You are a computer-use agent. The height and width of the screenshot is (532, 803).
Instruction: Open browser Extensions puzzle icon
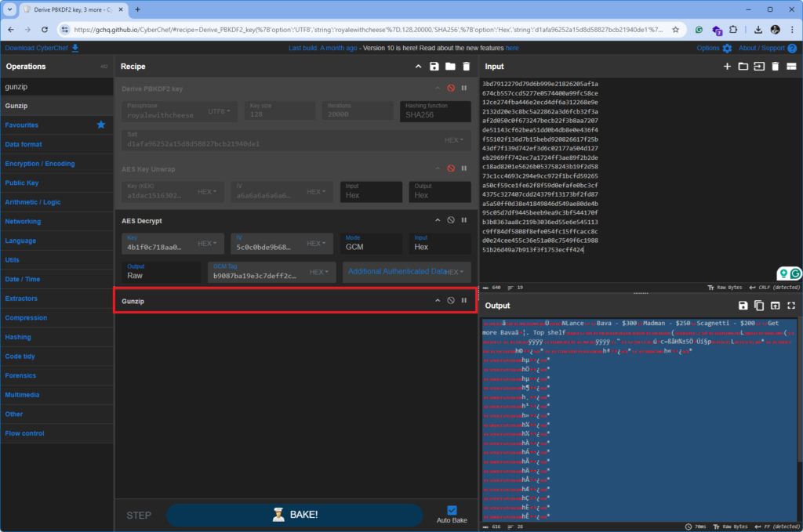click(733, 30)
